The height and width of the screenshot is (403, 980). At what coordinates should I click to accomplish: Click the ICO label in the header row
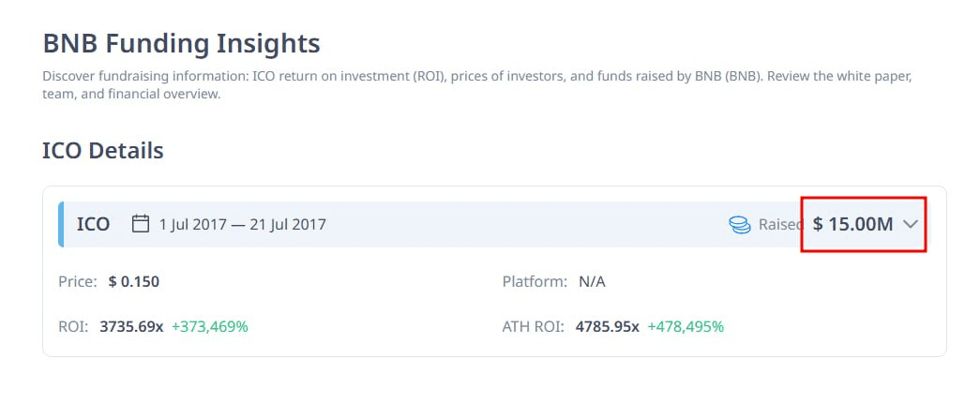click(x=93, y=224)
